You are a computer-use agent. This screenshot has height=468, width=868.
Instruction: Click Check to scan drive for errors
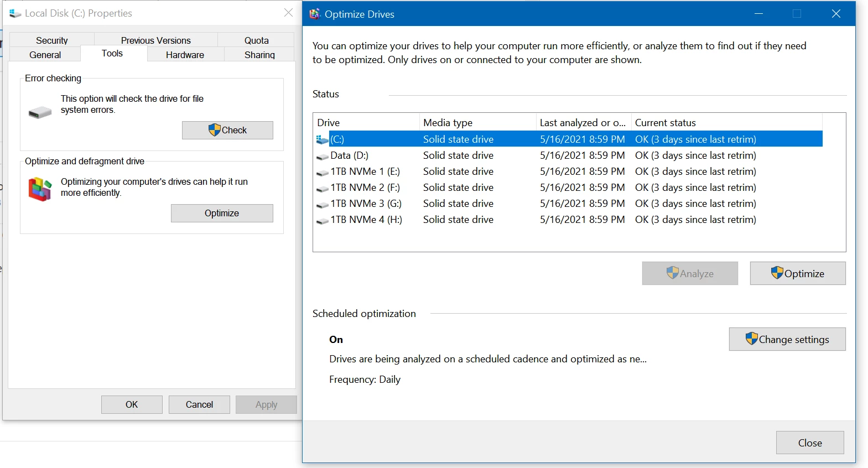227,130
